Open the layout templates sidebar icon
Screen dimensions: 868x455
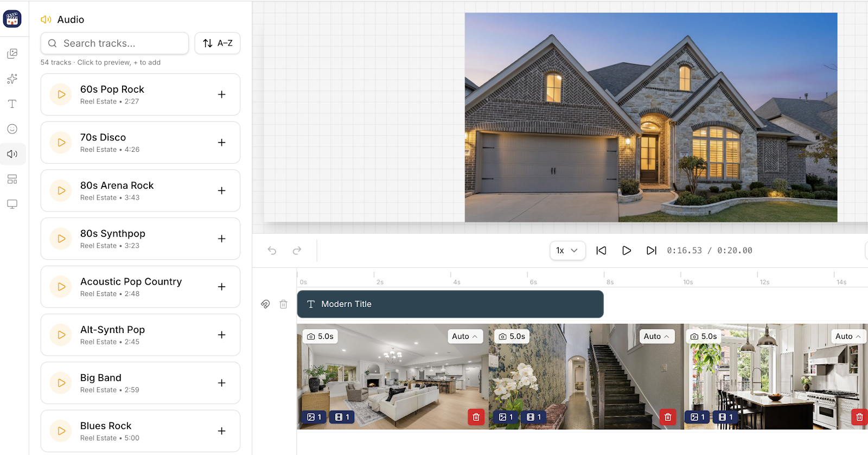[x=12, y=179]
